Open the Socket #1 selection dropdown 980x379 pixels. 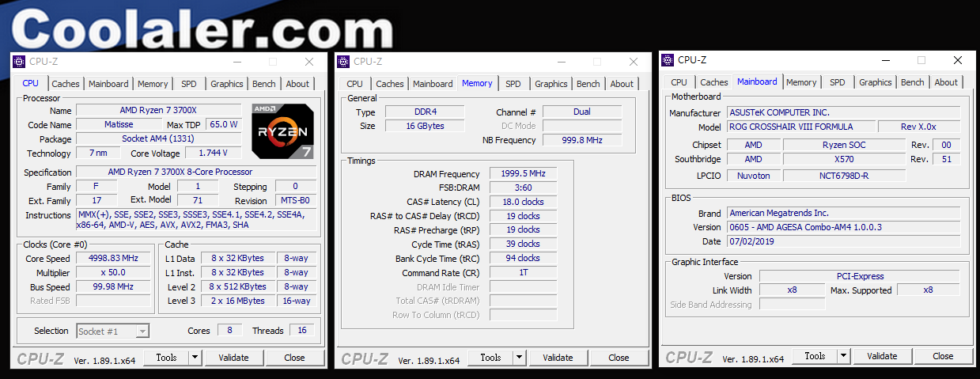[x=142, y=332]
